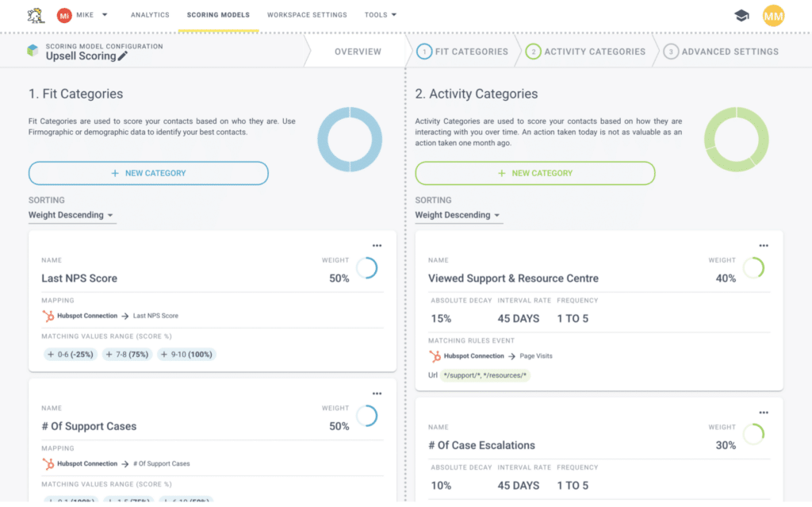
Task: Click the # Of Case Escalations name
Action: [481, 445]
